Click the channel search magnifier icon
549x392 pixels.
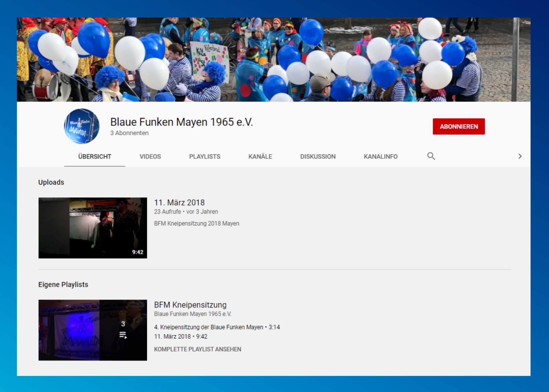[x=431, y=156]
